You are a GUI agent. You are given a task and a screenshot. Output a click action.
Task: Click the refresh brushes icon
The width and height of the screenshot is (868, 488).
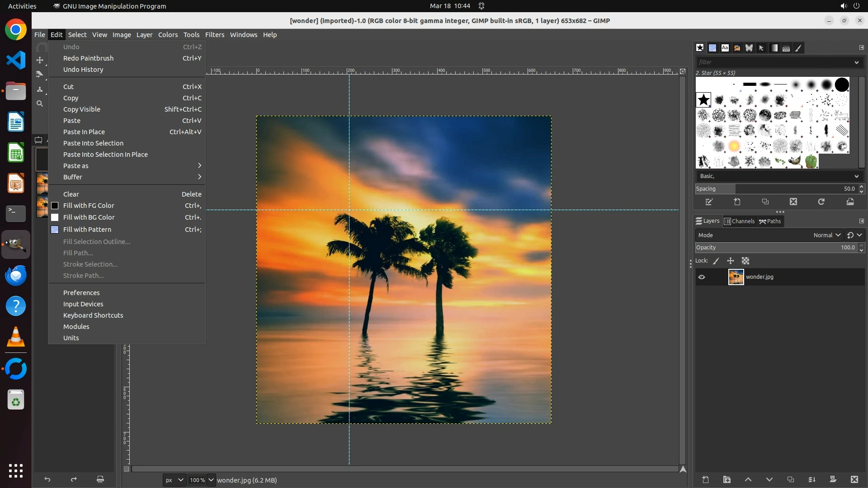tap(821, 202)
